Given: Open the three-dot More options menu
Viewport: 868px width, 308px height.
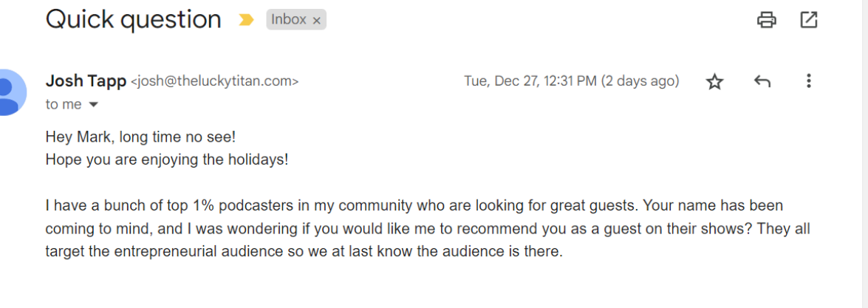Looking at the screenshot, I should 809,81.
